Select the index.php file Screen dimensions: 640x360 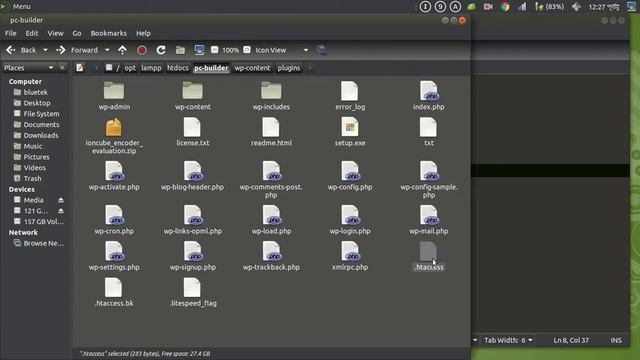[x=429, y=96]
